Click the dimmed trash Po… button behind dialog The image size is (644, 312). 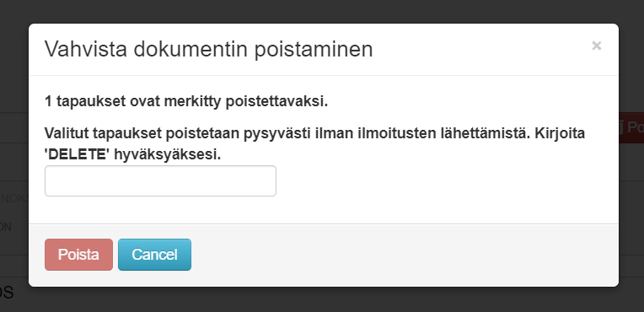tap(631, 127)
